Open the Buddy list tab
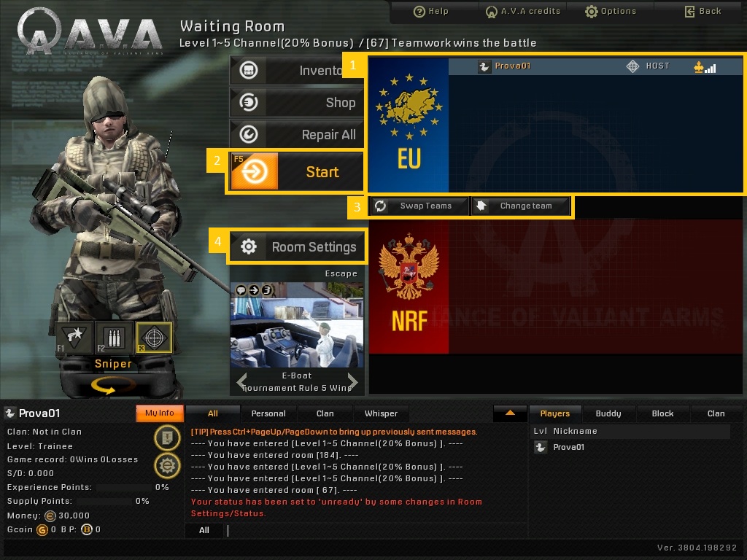The image size is (747, 560). click(x=608, y=413)
